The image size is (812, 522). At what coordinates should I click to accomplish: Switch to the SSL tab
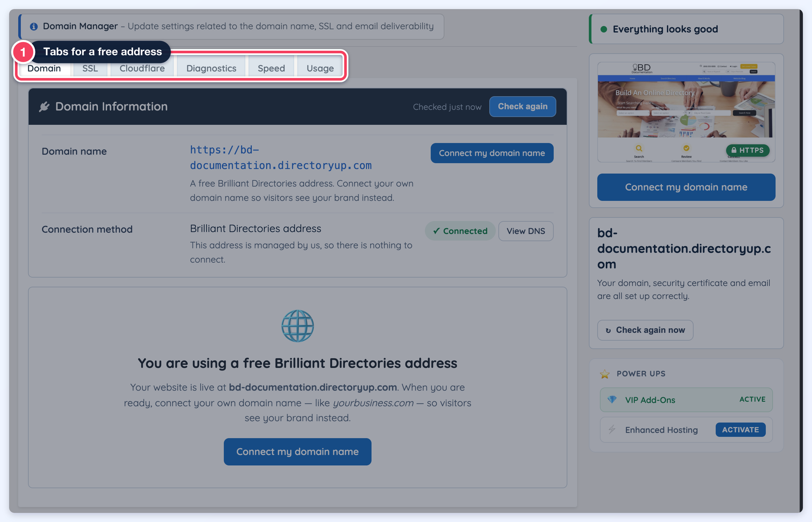(x=90, y=68)
